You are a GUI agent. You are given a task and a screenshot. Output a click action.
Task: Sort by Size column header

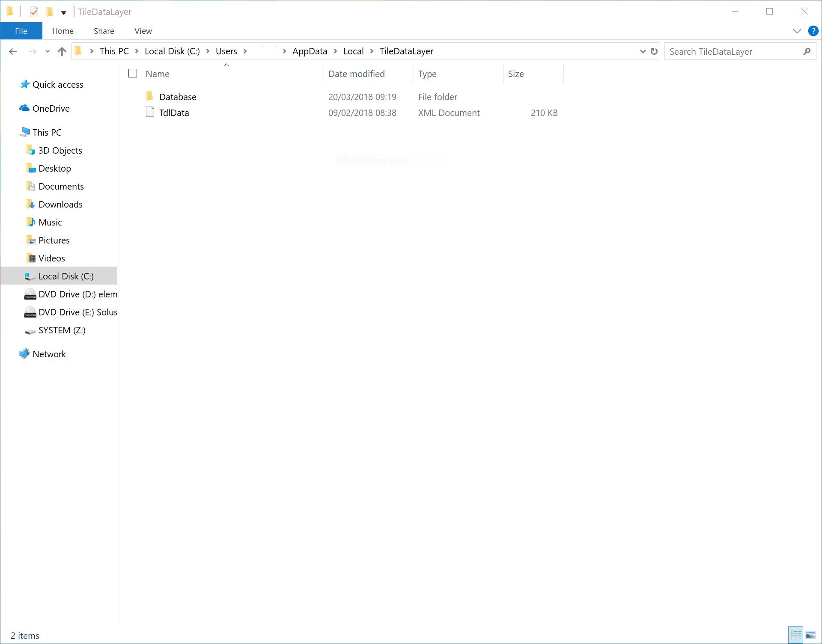pyautogui.click(x=516, y=74)
